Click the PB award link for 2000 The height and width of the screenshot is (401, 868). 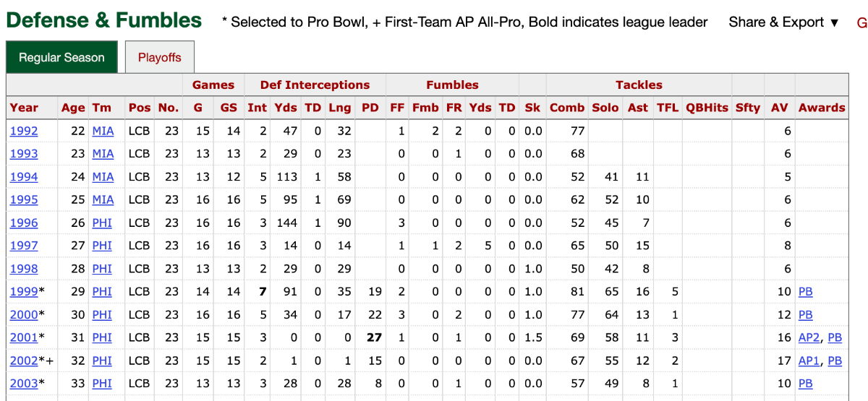click(806, 315)
